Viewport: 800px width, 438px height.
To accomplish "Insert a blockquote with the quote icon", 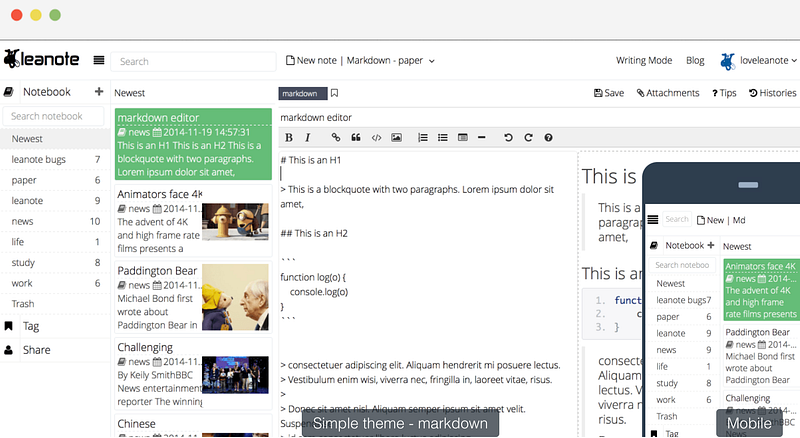I will tap(356, 137).
